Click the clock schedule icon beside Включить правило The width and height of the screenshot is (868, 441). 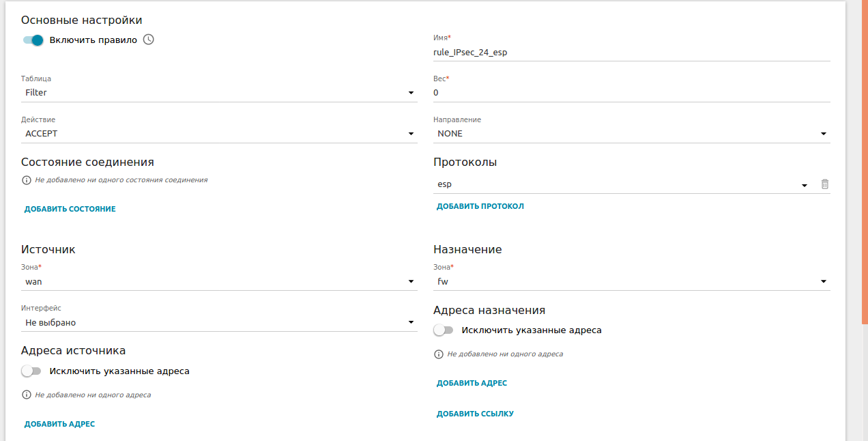tap(149, 40)
